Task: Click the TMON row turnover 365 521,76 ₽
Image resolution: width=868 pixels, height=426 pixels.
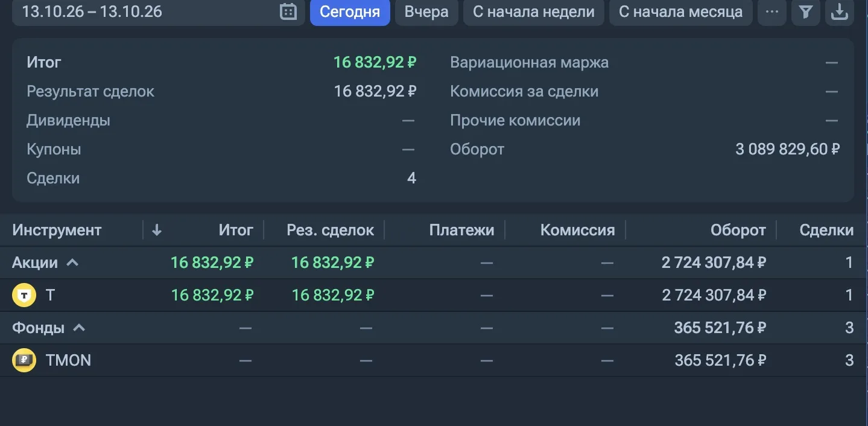Action: point(721,360)
